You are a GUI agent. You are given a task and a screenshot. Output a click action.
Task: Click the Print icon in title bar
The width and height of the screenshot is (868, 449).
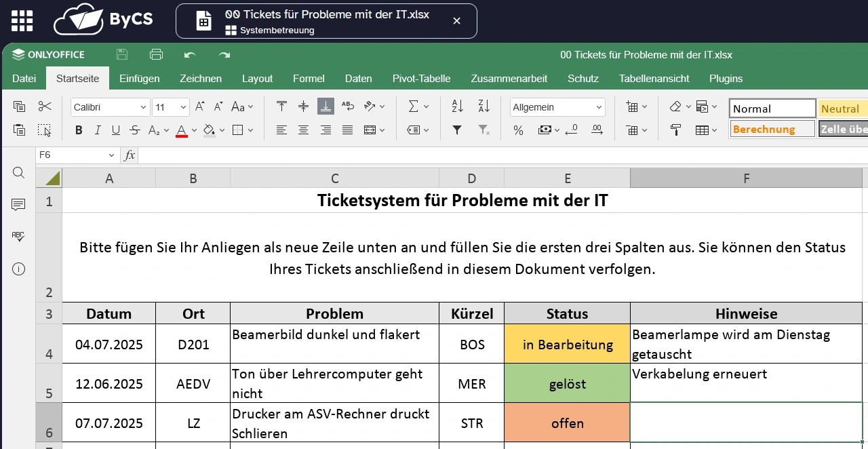pyautogui.click(x=157, y=55)
